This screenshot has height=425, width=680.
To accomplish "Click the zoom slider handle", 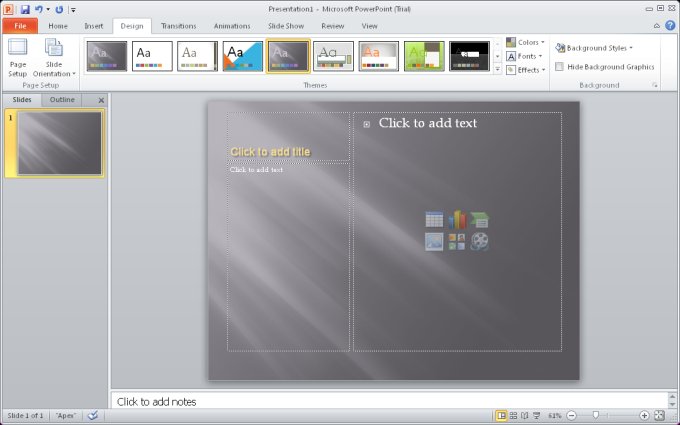I will click(595, 415).
